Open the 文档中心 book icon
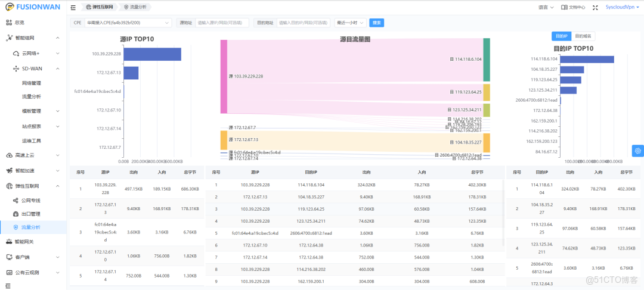Image resolution: width=644 pixels, height=290 pixels. pyautogui.click(x=564, y=7)
